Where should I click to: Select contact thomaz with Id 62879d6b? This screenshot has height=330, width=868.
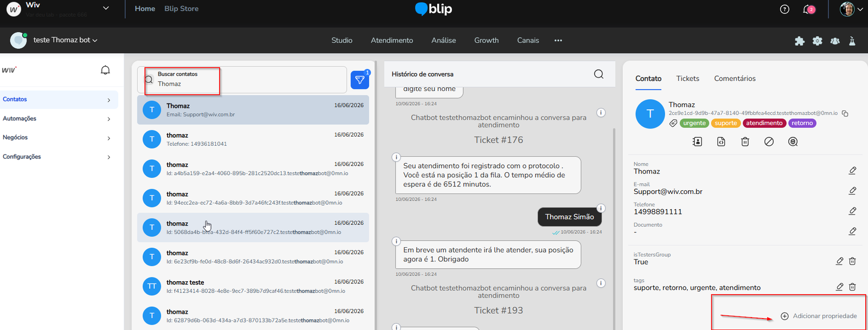pyautogui.click(x=253, y=315)
